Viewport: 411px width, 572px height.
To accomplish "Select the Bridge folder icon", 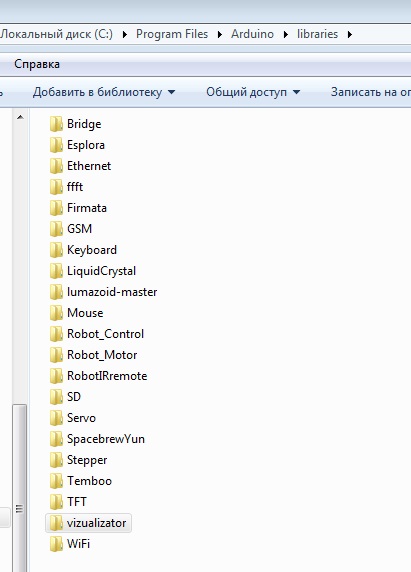I will pyautogui.click(x=56, y=124).
